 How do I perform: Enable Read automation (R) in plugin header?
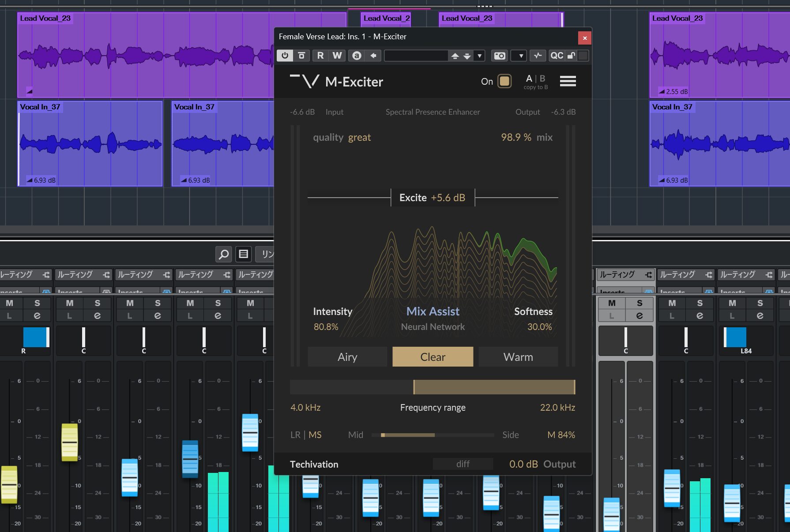320,56
